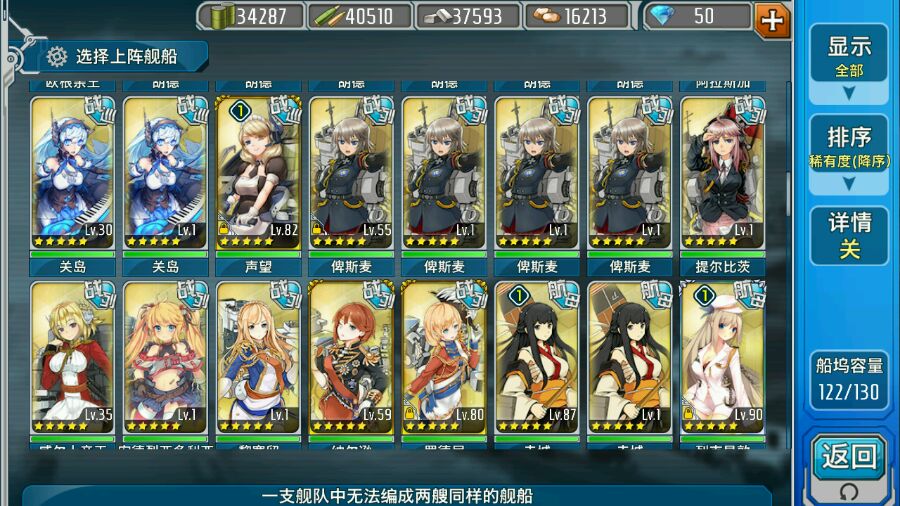Click the blue diamond currency icon
This screenshot has width=900, height=506.
[x=661, y=16]
